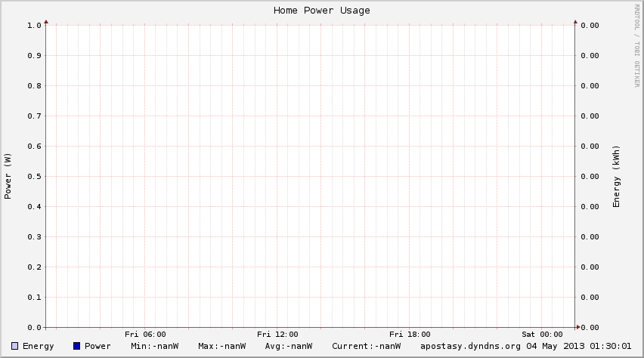Select the Home Power Usage chart title
Image resolution: width=644 pixels, height=358 pixels.
tap(322, 11)
